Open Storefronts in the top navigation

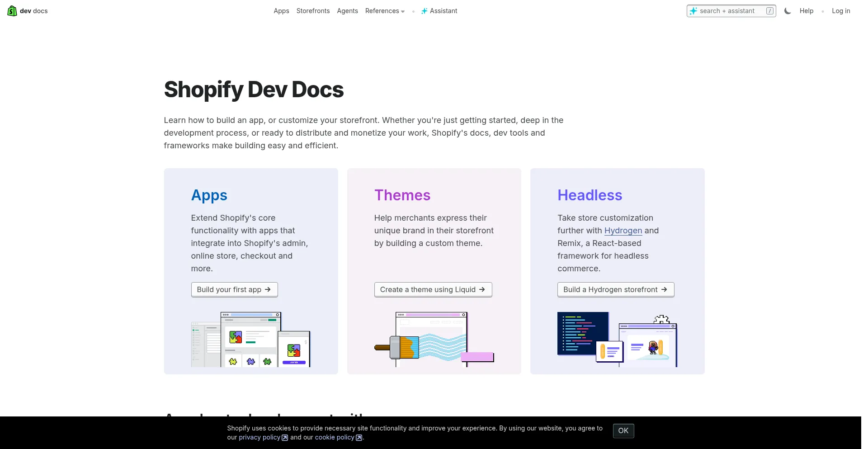313,11
